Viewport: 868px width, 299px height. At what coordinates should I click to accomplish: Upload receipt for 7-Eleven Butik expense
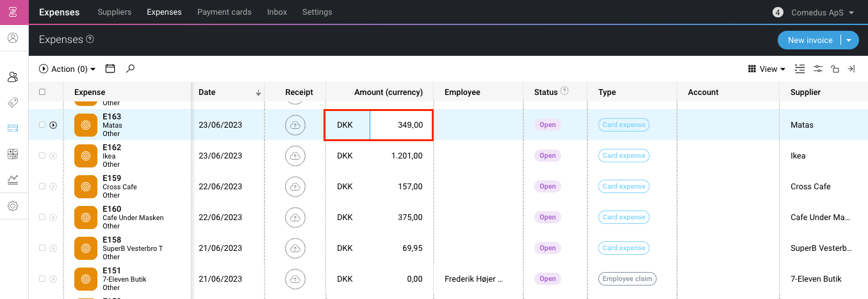pyautogui.click(x=295, y=279)
